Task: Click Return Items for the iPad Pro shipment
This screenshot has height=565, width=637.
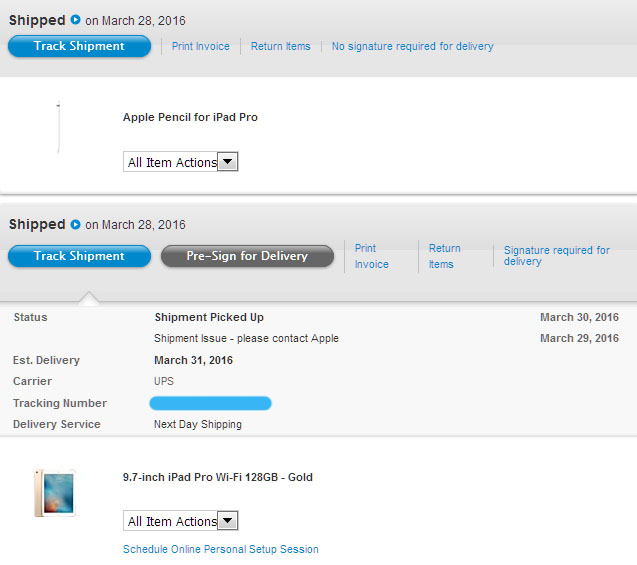Action: 444,256
